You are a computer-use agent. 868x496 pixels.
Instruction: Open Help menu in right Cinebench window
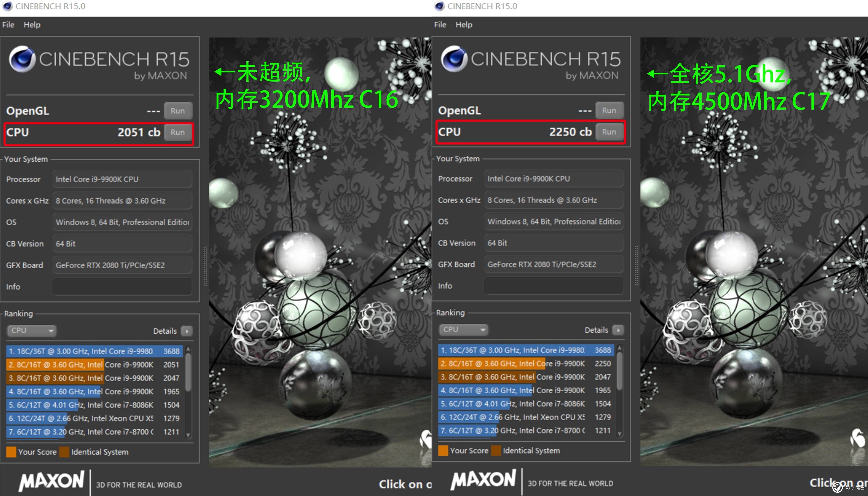[x=464, y=25]
